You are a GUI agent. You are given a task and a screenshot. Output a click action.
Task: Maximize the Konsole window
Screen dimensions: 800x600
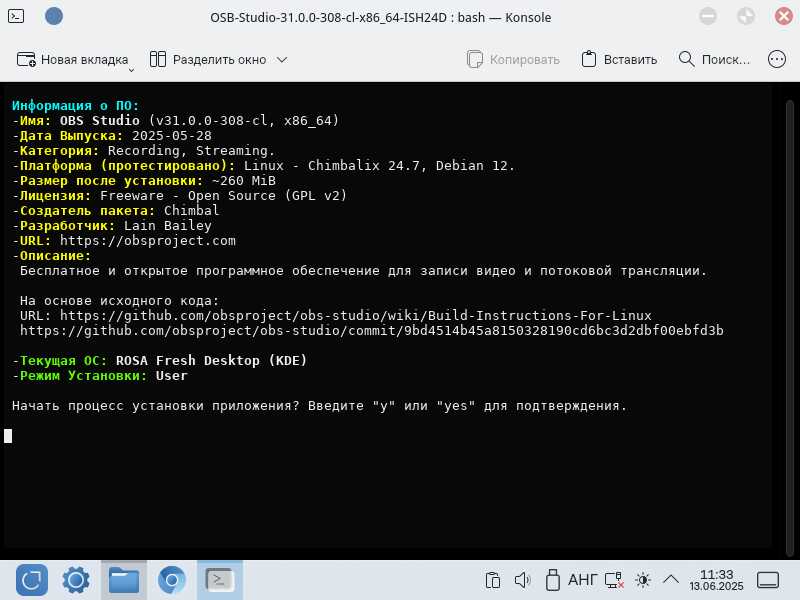coord(746,16)
